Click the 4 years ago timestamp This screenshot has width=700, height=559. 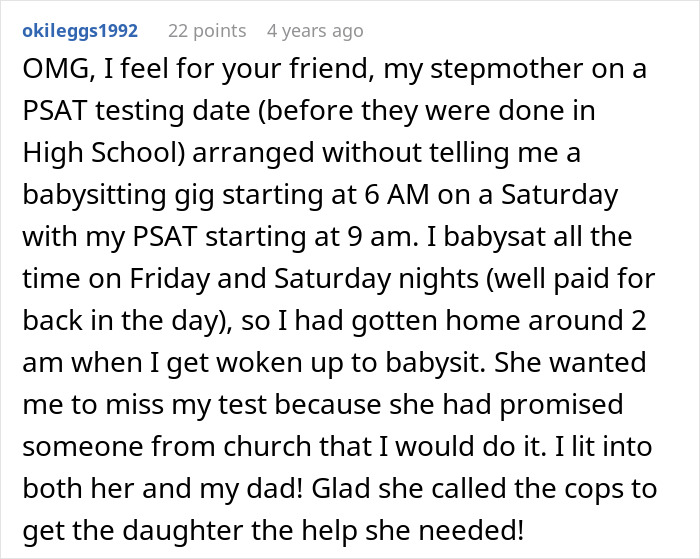click(315, 31)
